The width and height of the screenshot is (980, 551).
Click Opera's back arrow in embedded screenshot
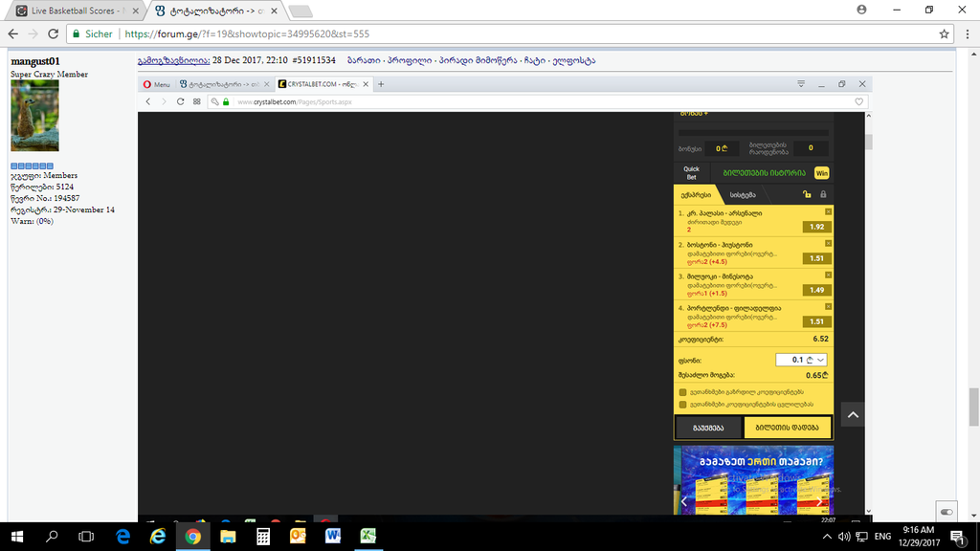click(148, 101)
